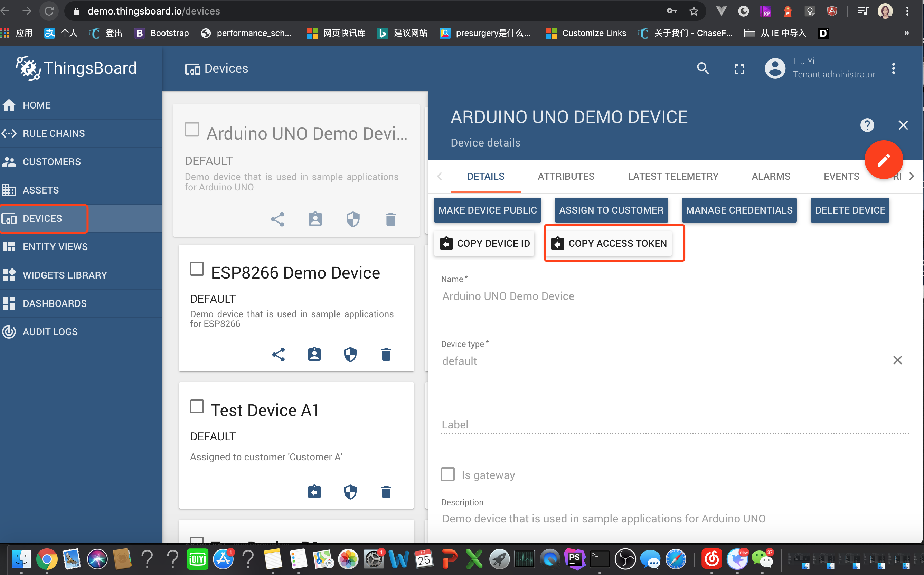Open Devices in sidebar
The image size is (924, 575).
tap(81, 219)
